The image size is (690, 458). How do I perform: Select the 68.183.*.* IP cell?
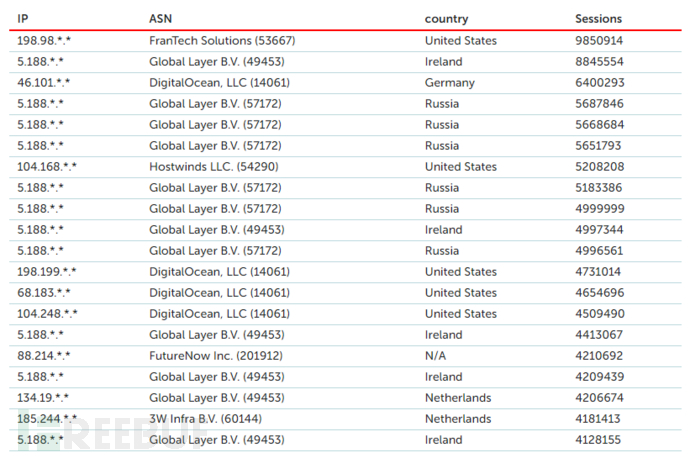click(43, 293)
